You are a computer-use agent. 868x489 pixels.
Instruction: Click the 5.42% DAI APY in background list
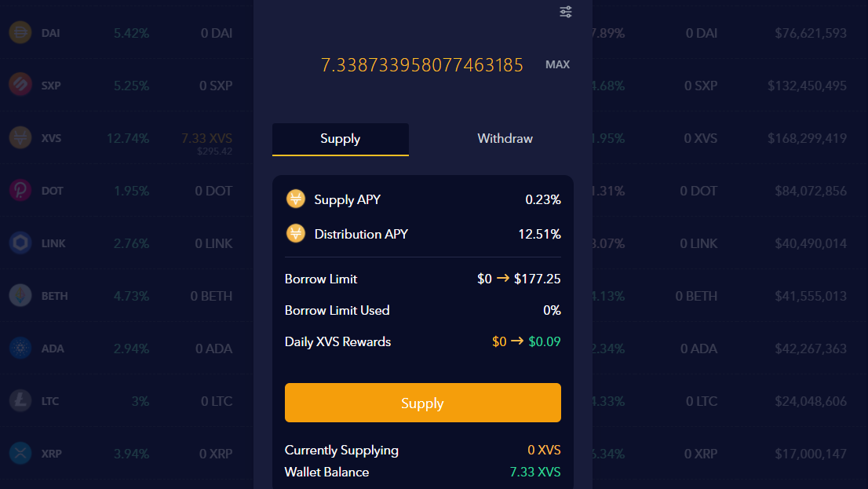[x=132, y=33]
